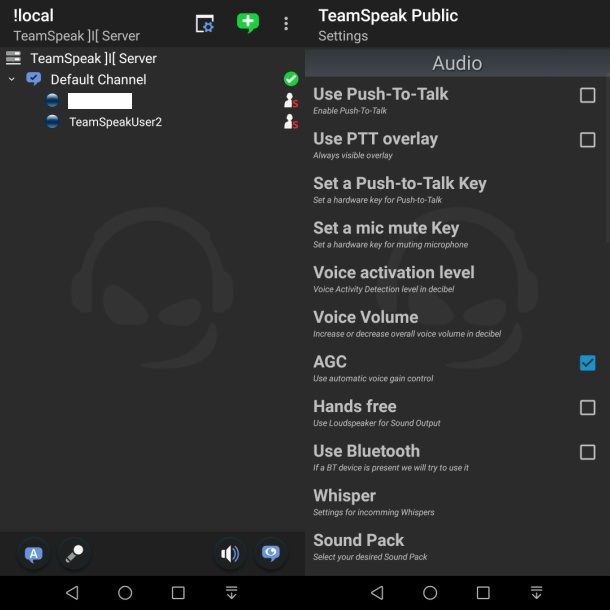Tap the left Android recent apps button
The image size is (610, 610).
(178, 593)
